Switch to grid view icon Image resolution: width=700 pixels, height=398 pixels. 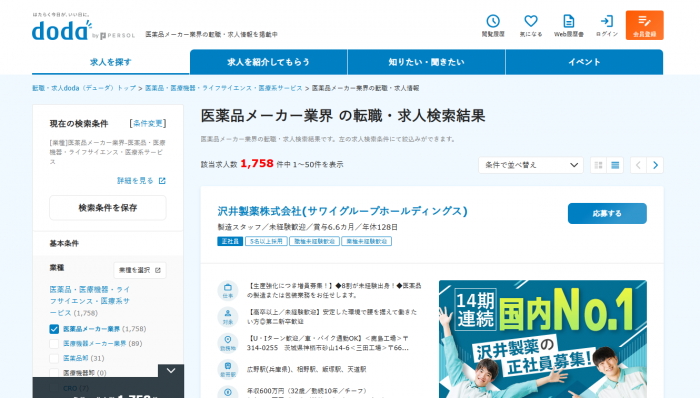point(599,165)
